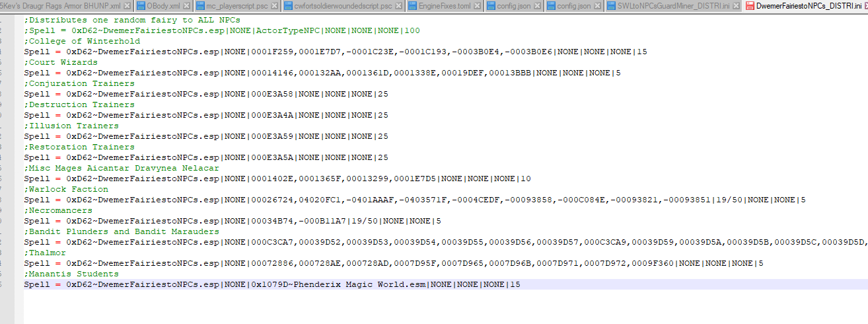
Task: Close the OBody.xml tab
Action: pos(186,6)
